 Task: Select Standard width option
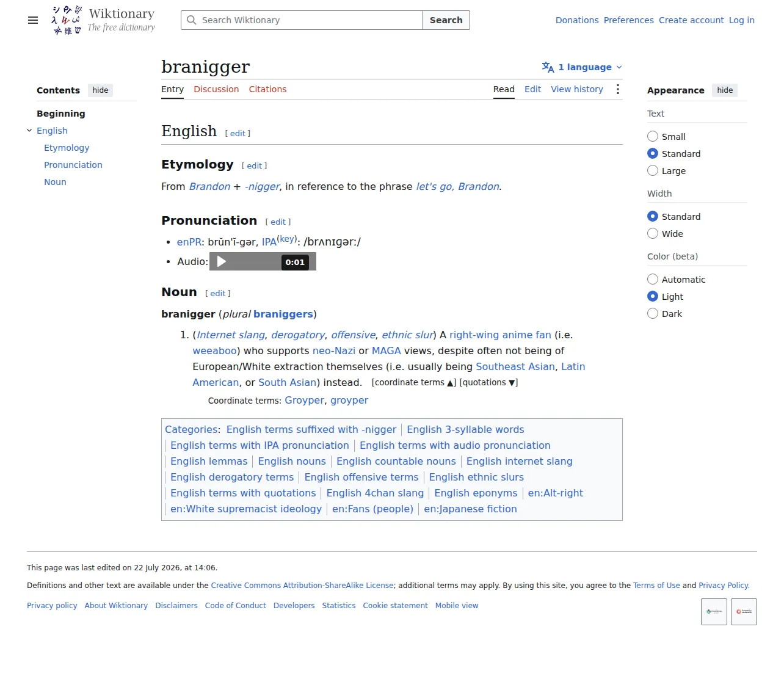tap(653, 216)
